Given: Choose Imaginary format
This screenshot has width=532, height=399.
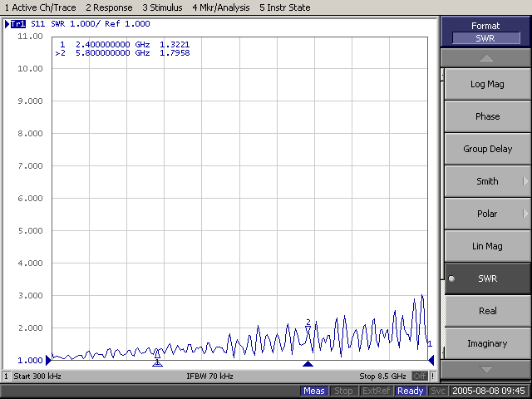Looking at the screenshot, I should click(x=487, y=343).
